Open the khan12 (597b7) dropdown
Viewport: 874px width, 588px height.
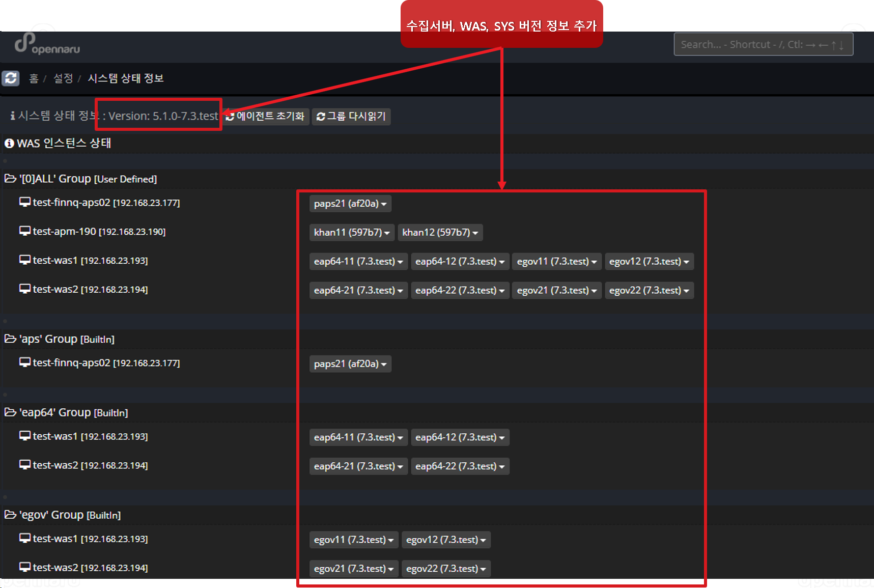click(440, 232)
